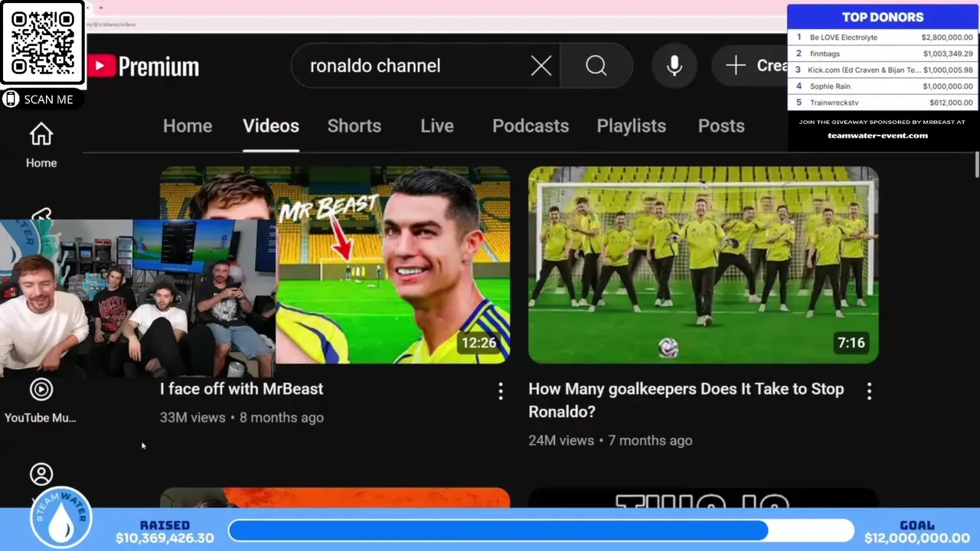Click the plus Create button
The width and height of the screenshot is (980, 551).
[750, 66]
